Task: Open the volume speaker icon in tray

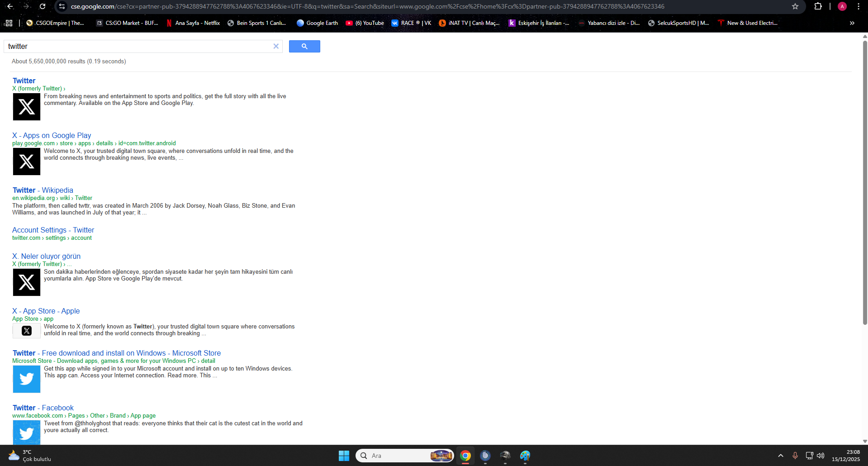Action: 821,456
